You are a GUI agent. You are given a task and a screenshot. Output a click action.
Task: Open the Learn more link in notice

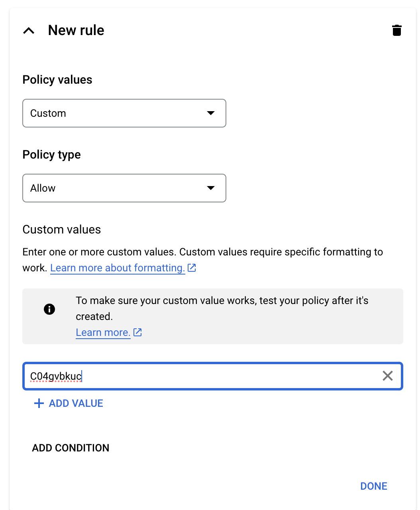(x=103, y=332)
